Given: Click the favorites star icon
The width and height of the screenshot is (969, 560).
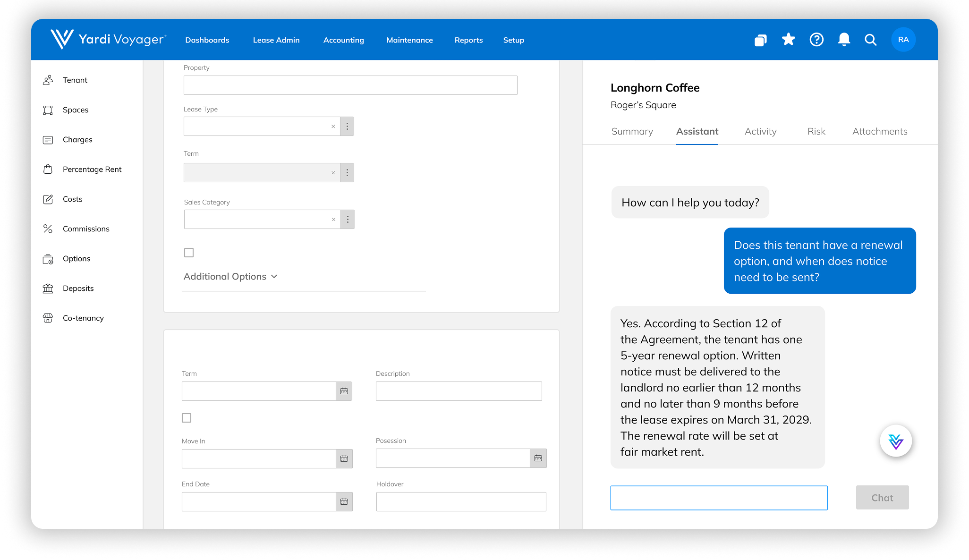Looking at the screenshot, I should pos(788,40).
